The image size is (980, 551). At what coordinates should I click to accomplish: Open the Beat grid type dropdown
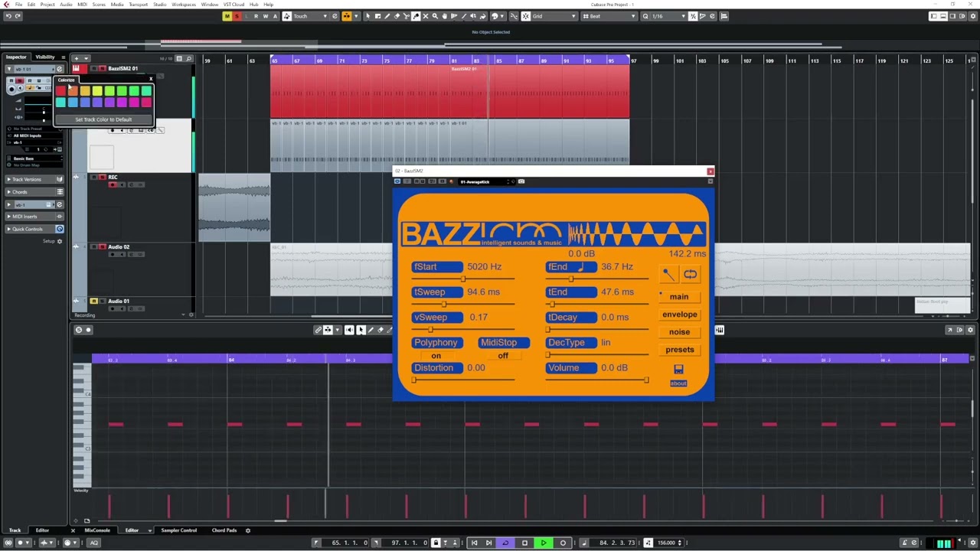click(609, 16)
